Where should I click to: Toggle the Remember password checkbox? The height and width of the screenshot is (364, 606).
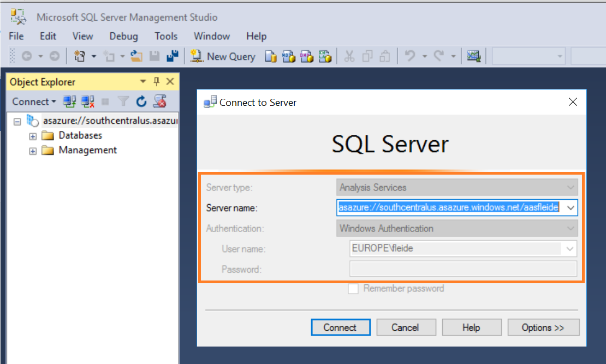(x=353, y=289)
